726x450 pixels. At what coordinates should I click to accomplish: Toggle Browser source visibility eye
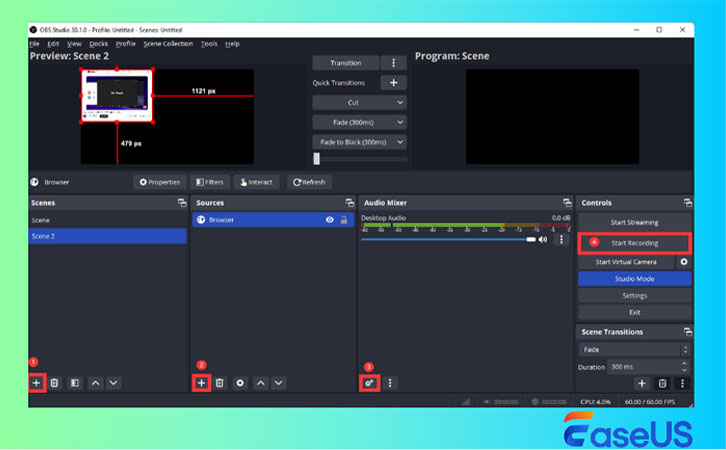pos(329,220)
